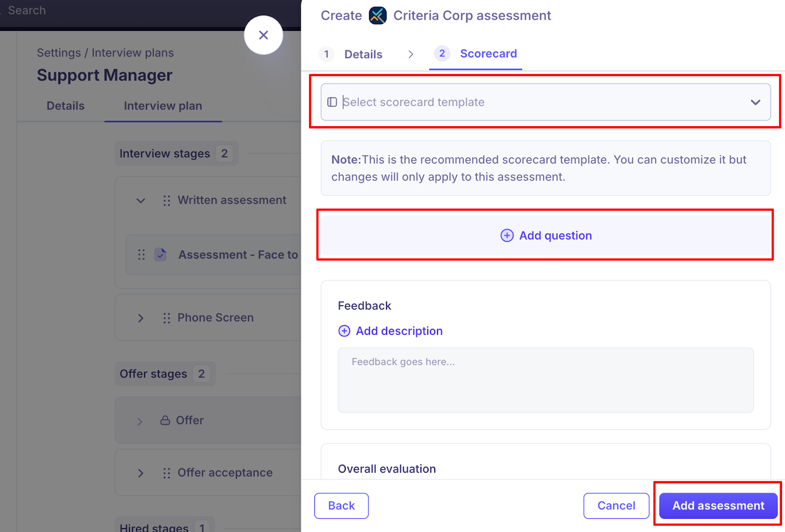Click the Back button
785x532 pixels.
(x=341, y=505)
